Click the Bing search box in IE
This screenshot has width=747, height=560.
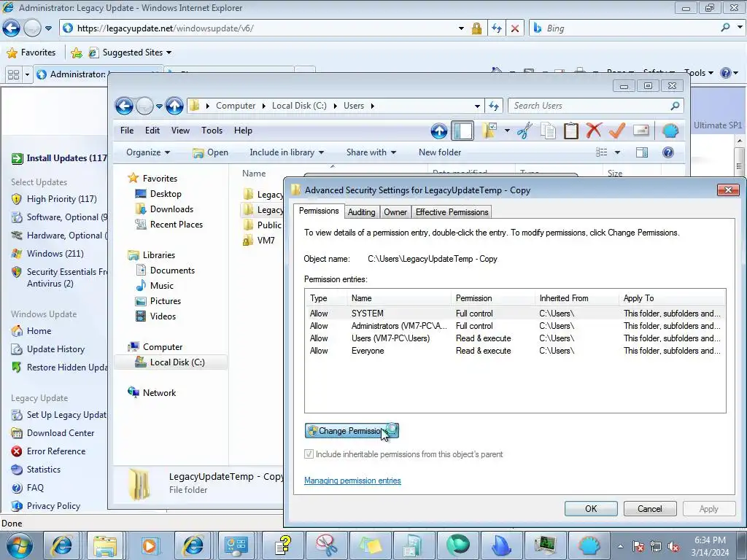pyautogui.click(x=624, y=28)
